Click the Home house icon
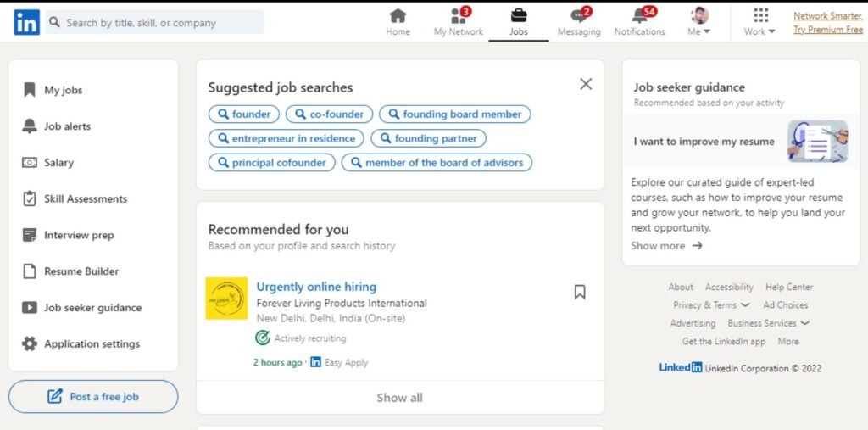The image size is (868, 430). (x=398, y=15)
